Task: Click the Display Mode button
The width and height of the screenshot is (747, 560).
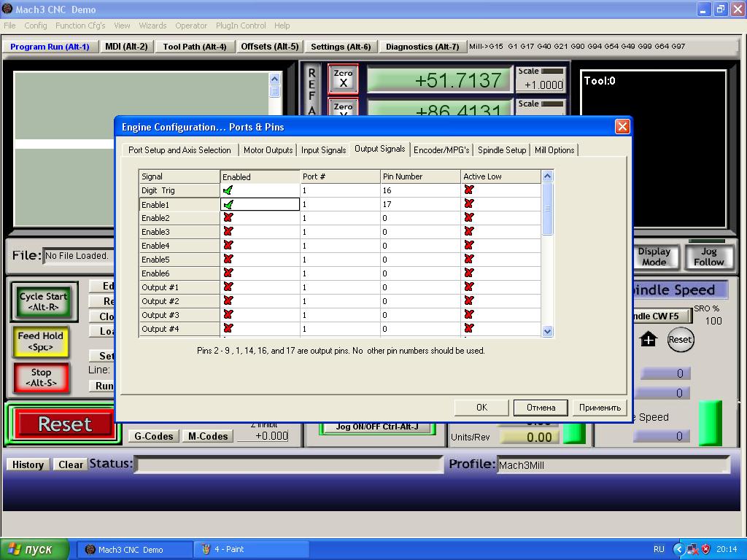Action: coord(654,257)
